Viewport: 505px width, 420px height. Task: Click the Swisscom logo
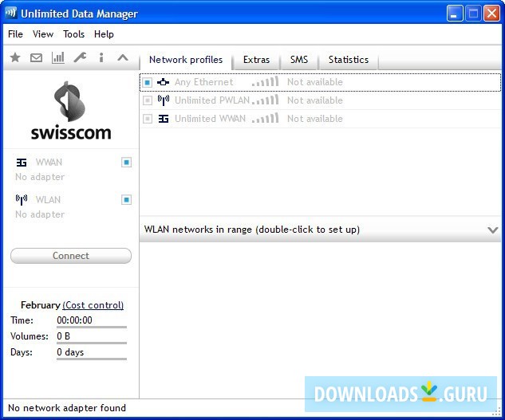coord(71,111)
